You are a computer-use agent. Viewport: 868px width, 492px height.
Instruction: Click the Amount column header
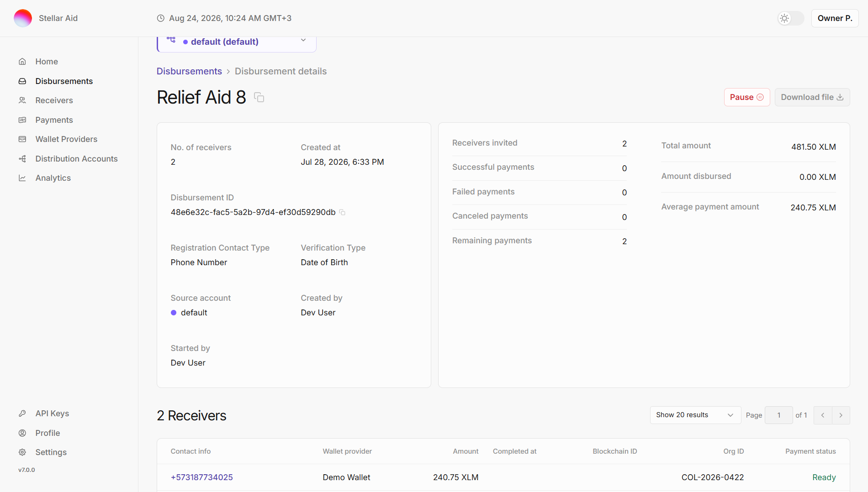click(466, 451)
